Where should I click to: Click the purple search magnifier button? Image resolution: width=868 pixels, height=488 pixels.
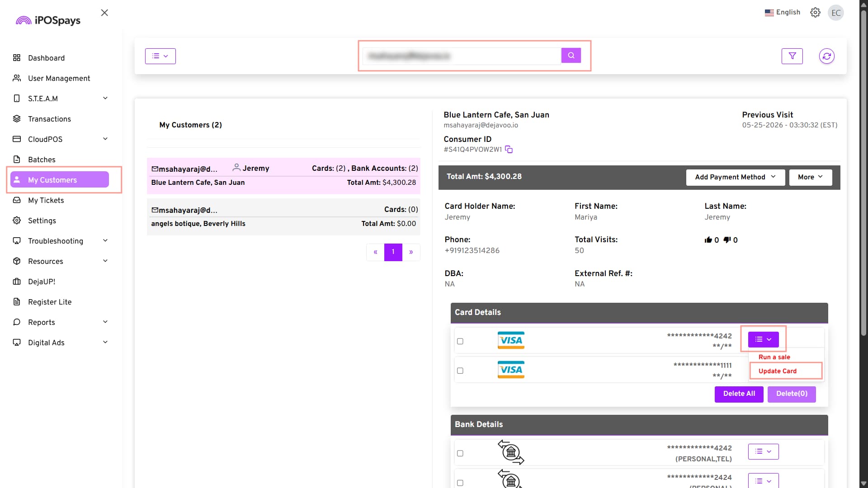[571, 56]
